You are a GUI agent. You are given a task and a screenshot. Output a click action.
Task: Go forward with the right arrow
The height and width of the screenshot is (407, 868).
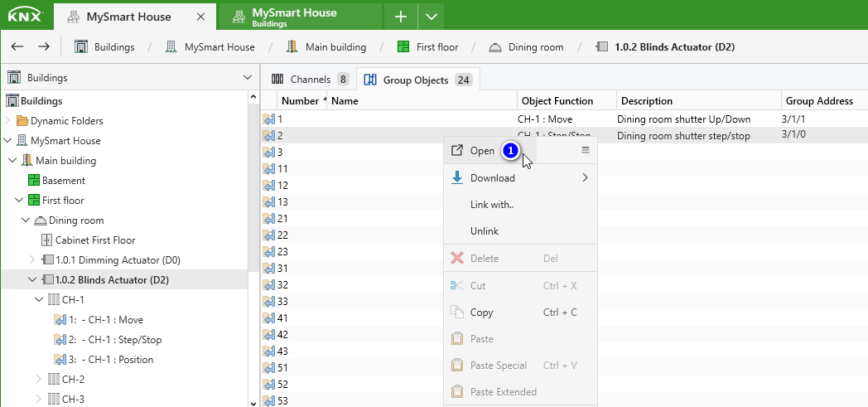click(44, 47)
